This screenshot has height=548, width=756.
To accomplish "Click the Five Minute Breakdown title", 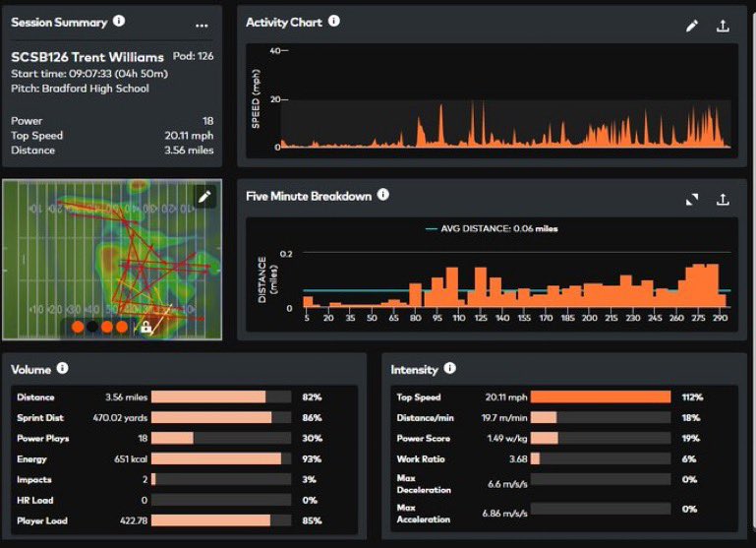I will point(309,197).
